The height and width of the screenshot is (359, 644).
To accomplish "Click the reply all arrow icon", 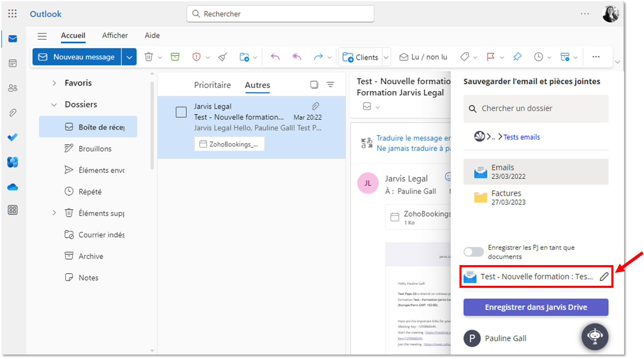I will point(297,57).
